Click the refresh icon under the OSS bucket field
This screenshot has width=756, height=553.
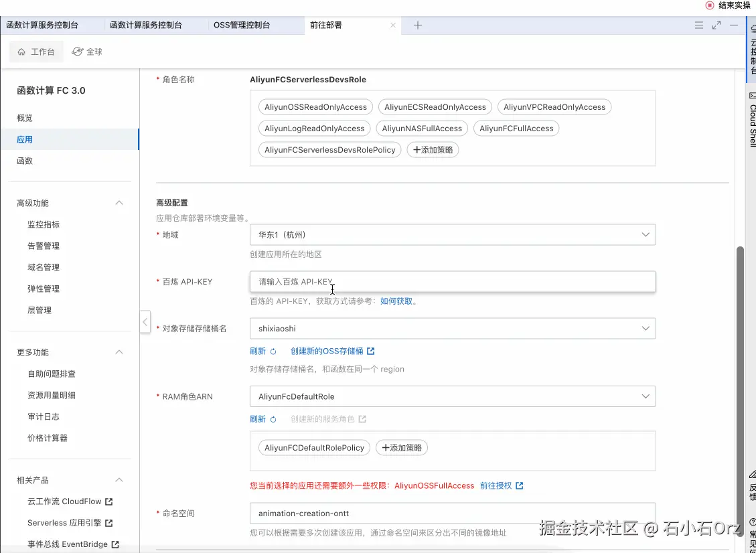[273, 351]
